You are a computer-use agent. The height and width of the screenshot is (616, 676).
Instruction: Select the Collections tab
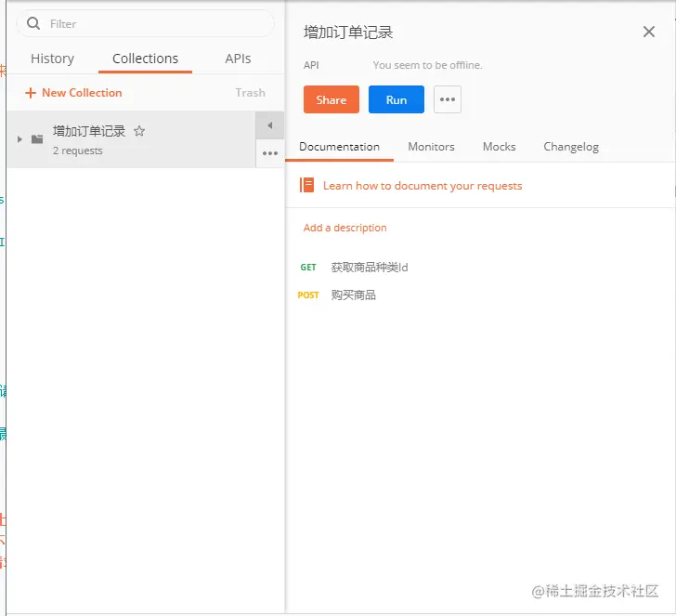[145, 59]
